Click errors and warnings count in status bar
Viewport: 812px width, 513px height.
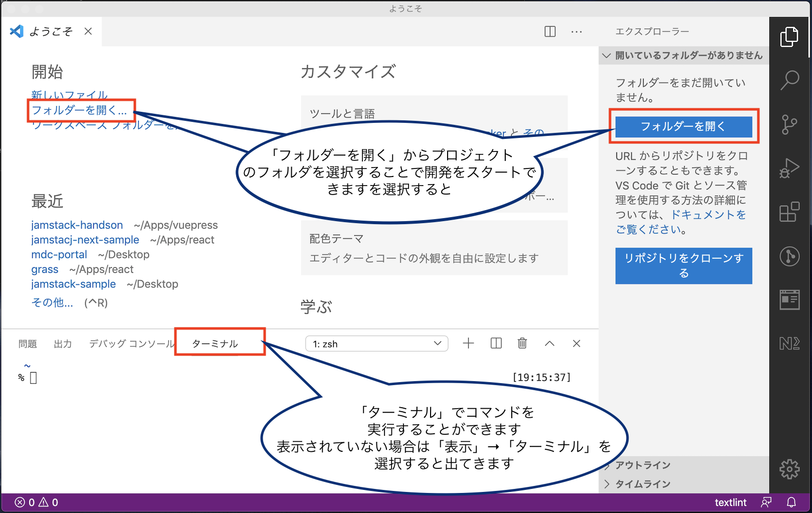pyautogui.click(x=37, y=502)
